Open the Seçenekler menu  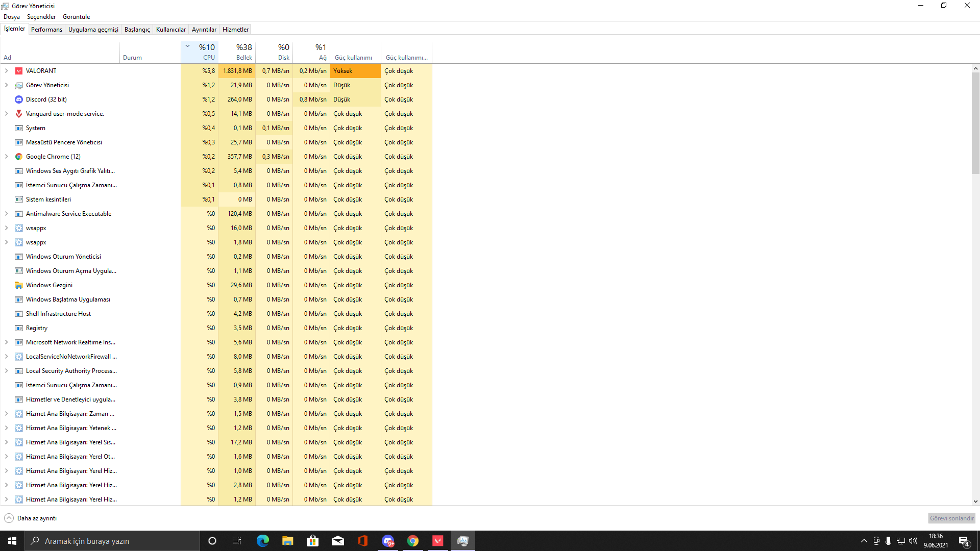[x=41, y=17]
